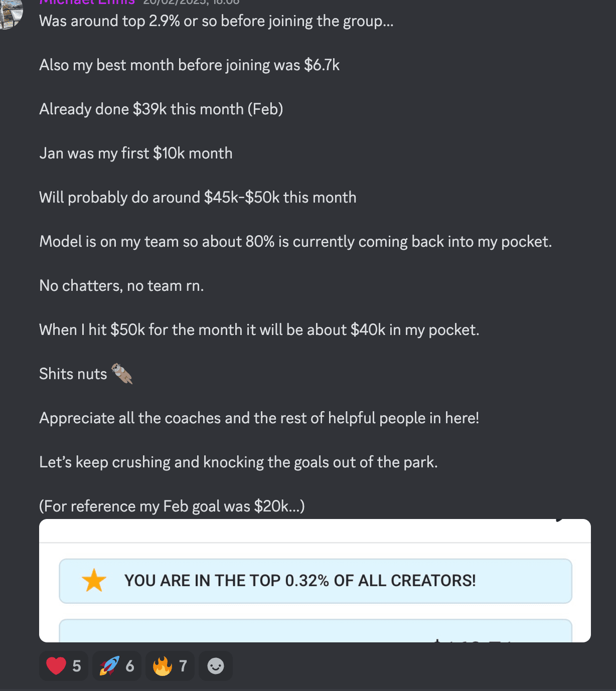This screenshot has height=691, width=616.
Task: Click the purple username above the message
Action: click(x=87, y=2)
